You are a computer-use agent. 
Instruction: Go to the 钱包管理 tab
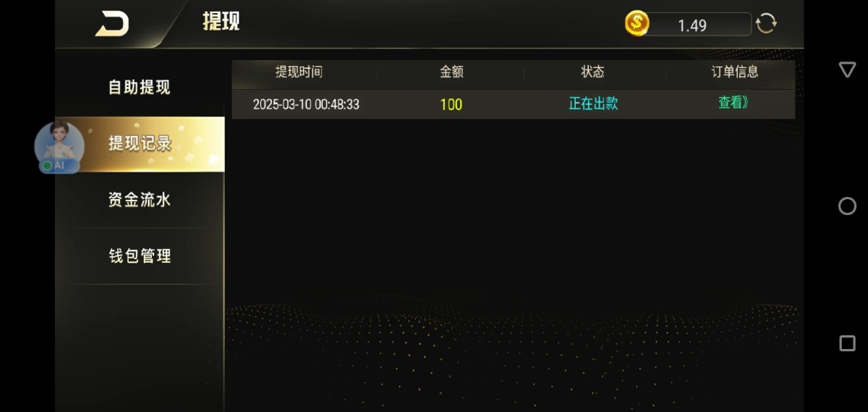pos(140,256)
